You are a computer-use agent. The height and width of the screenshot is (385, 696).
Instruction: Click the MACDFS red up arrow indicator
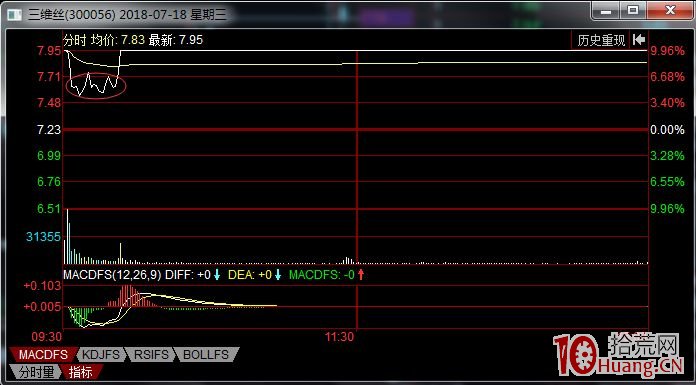[x=360, y=275]
